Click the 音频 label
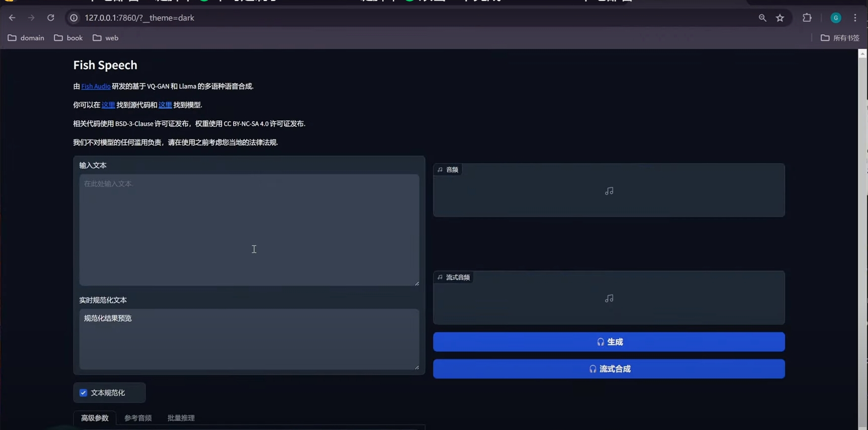868x430 pixels. click(x=448, y=170)
